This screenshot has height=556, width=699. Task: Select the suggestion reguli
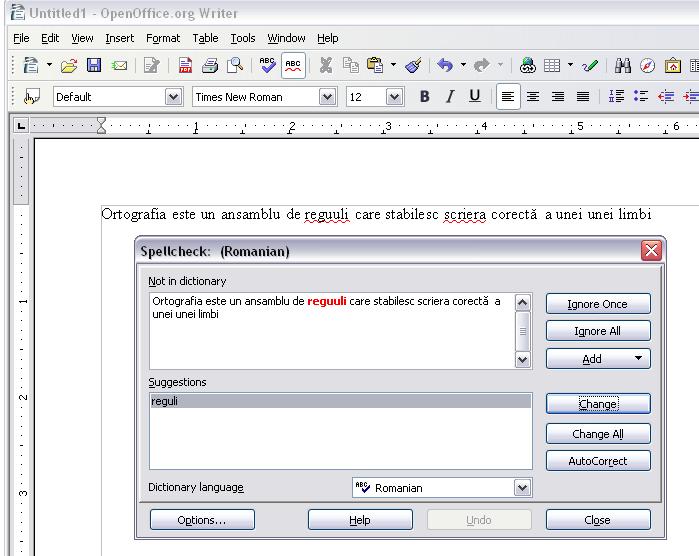(x=341, y=401)
